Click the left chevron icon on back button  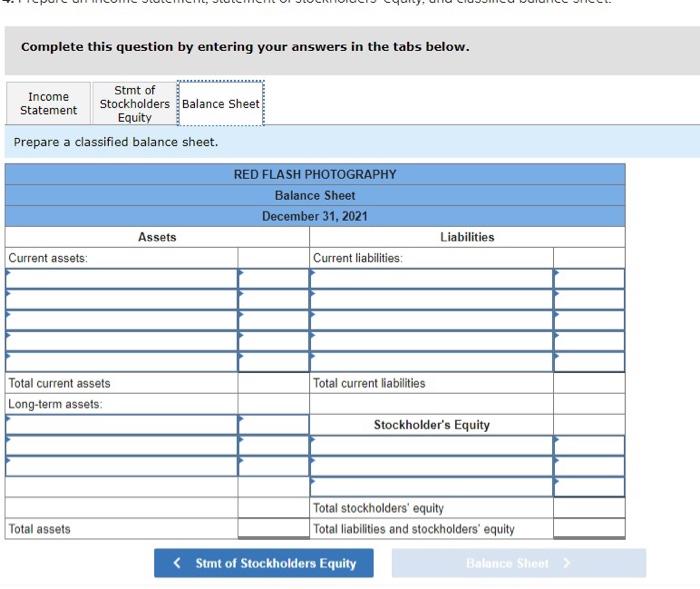177,563
